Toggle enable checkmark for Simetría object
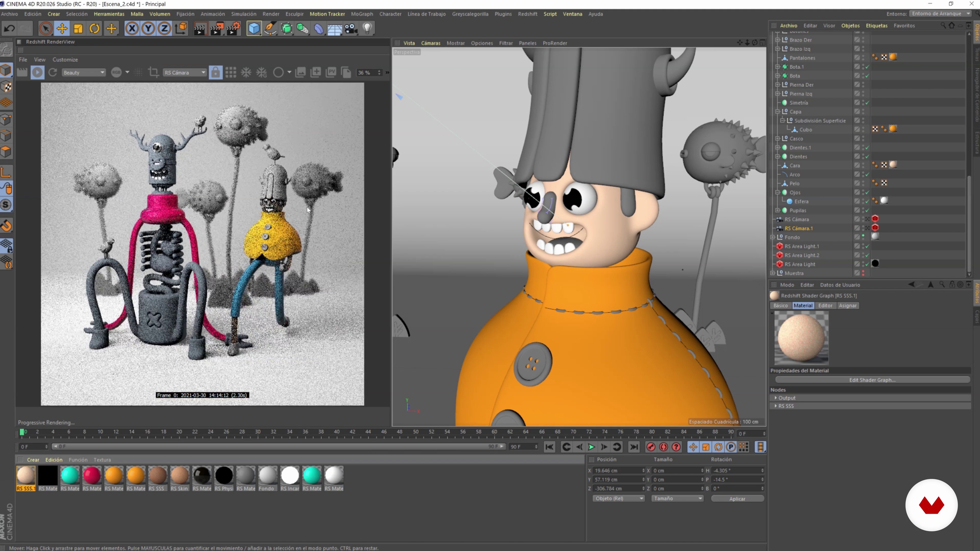 [x=867, y=103]
